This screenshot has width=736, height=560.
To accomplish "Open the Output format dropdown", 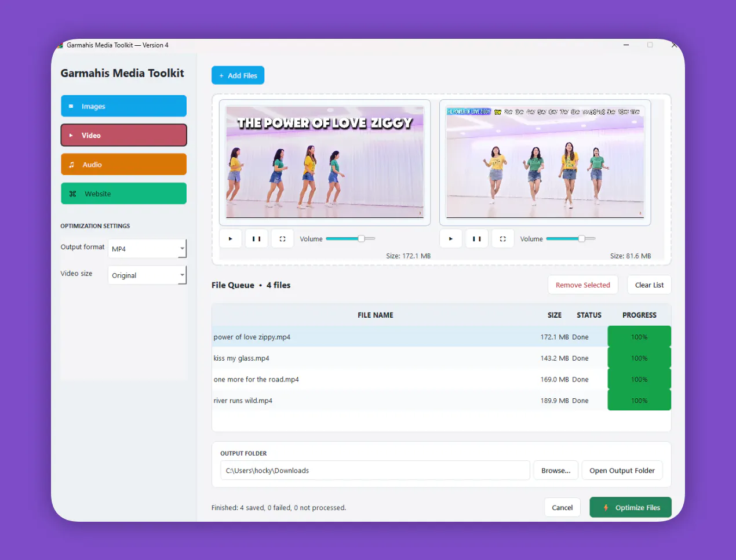I will (x=147, y=249).
